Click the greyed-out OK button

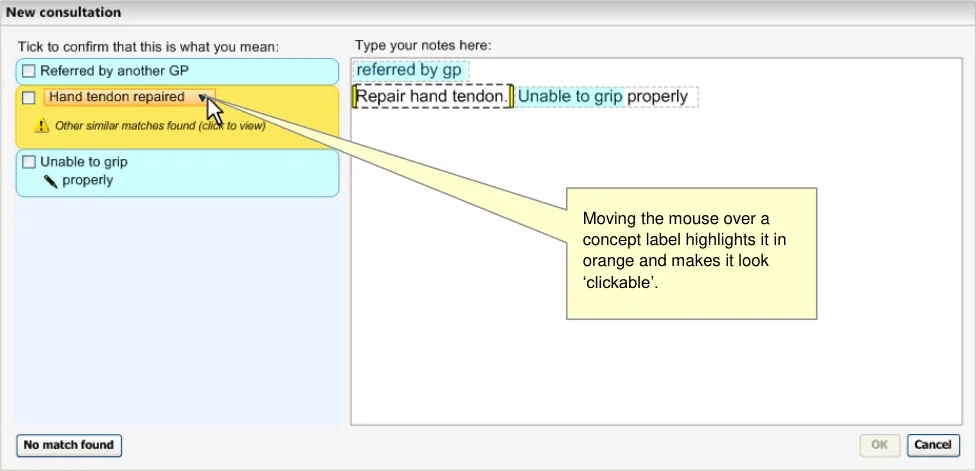pos(879,444)
